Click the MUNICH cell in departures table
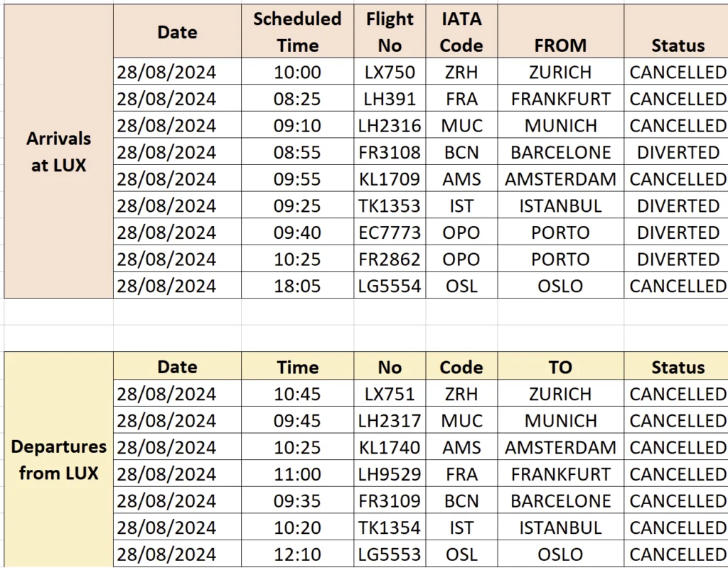 (560, 420)
